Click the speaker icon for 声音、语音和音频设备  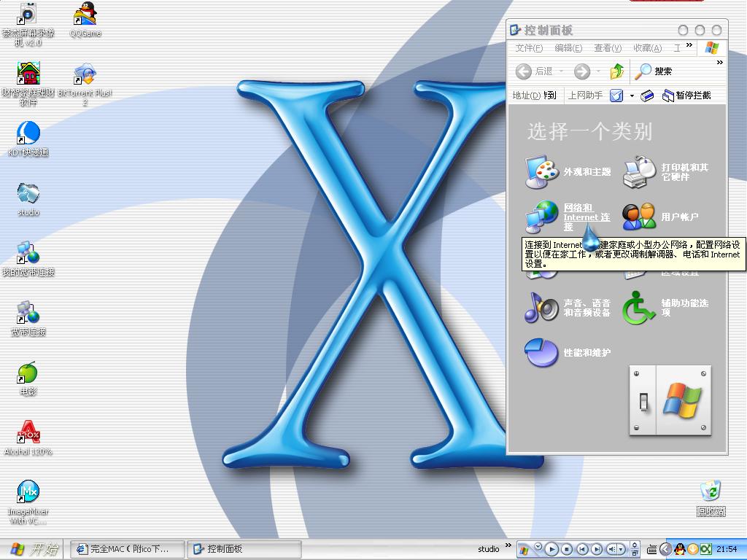pos(542,308)
